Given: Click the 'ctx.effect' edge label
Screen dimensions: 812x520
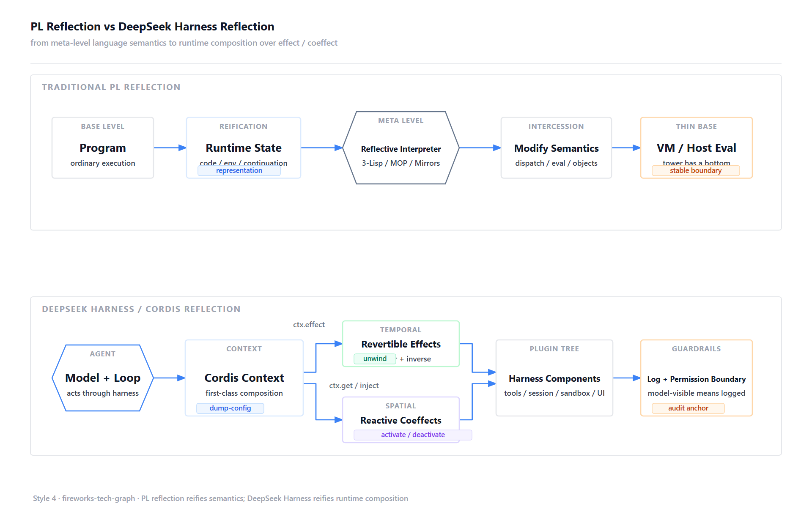Looking at the screenshot, I should (309, 325).
